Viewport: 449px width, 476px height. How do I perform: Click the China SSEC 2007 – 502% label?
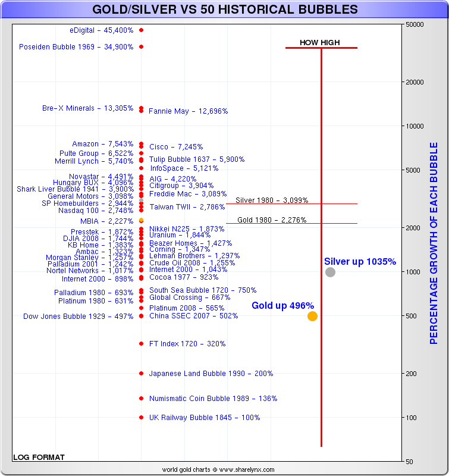193,316
